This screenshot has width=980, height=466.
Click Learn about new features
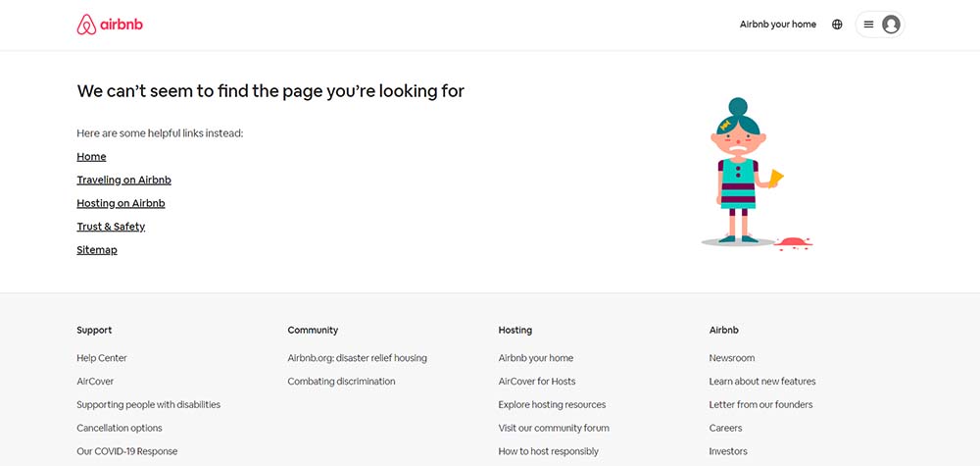point(761,381)
